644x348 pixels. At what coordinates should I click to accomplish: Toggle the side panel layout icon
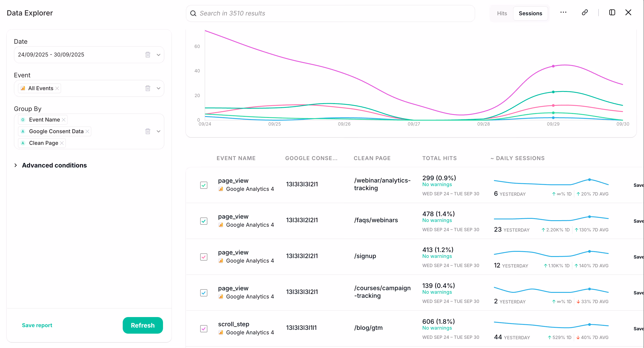point(612,13)
